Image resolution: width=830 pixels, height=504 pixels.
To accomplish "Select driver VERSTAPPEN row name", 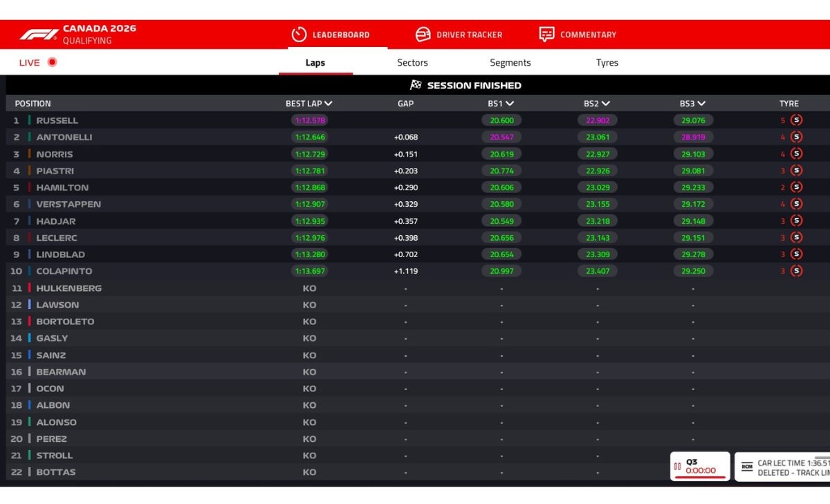I will [x=68, y=204].
